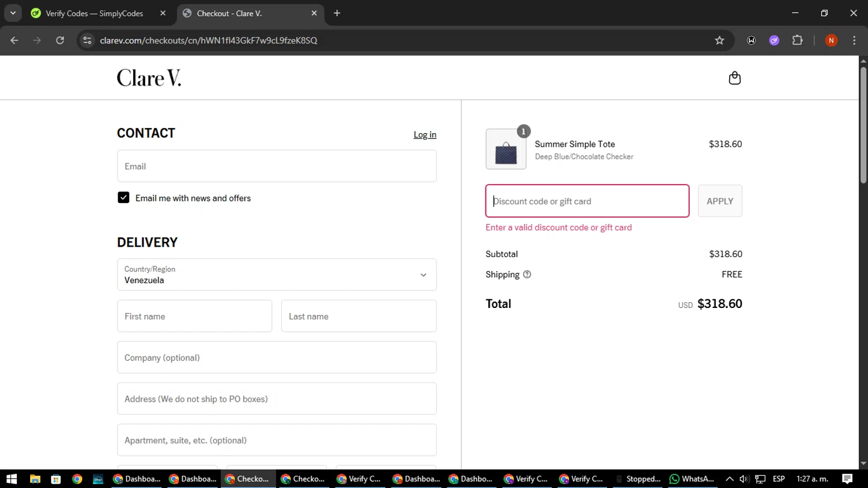Click the CONTACT heading
This screenshot has width=868, height=488.
coord(146,133)
